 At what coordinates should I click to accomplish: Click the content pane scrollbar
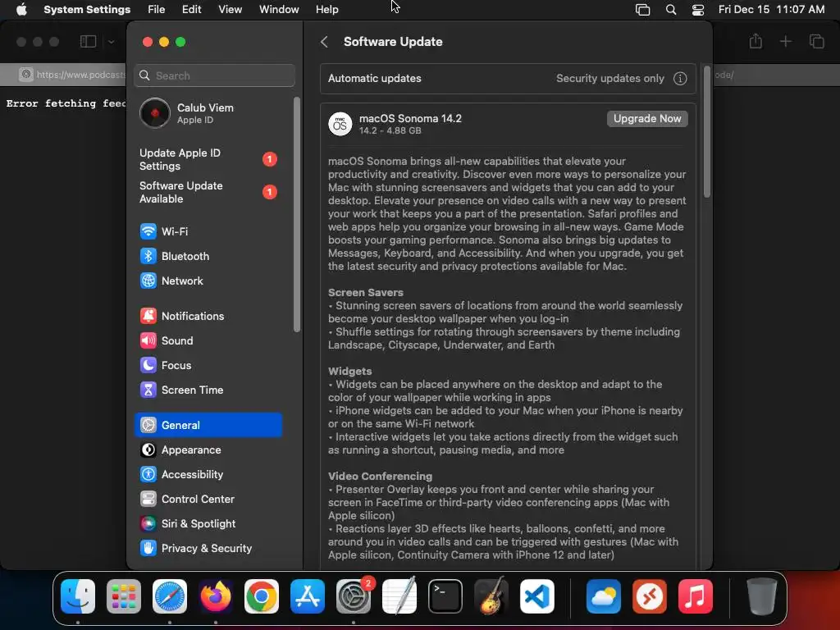pos(706,132)
